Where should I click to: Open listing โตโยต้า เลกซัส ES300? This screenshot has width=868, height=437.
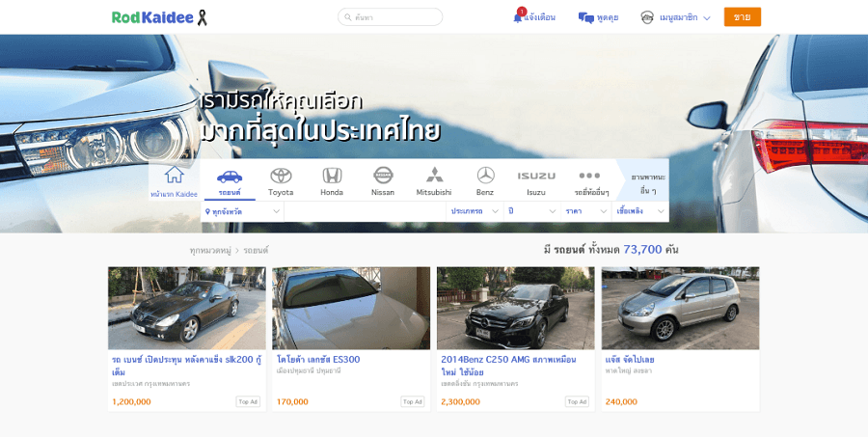(x=318, y=360)
